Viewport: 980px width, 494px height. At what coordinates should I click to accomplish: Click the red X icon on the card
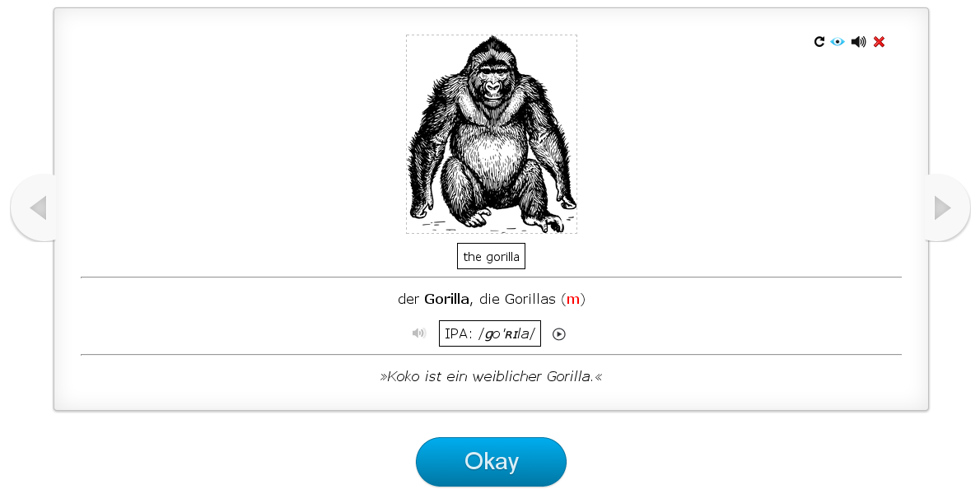pyautogui.click(x=880, y=42)
